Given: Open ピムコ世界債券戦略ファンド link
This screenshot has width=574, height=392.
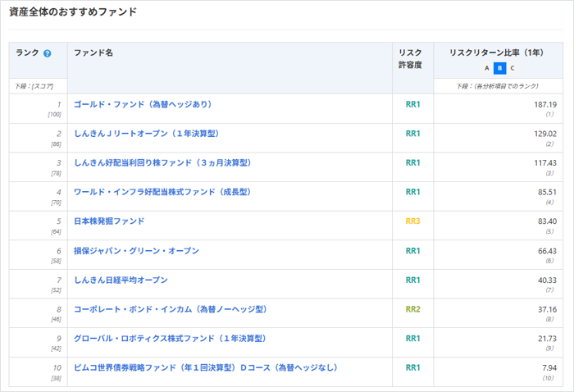Looking at the screenshot, I should [205, 367].
